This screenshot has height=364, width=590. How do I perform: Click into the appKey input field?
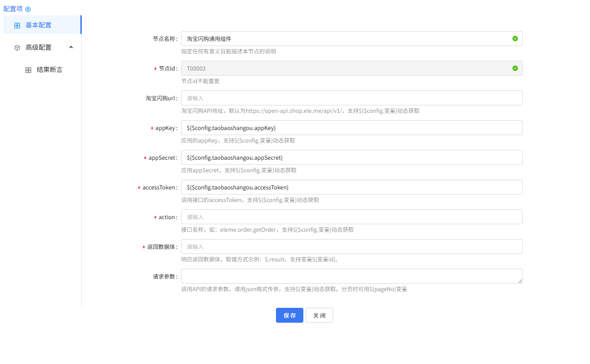click(x=352, y=128)
